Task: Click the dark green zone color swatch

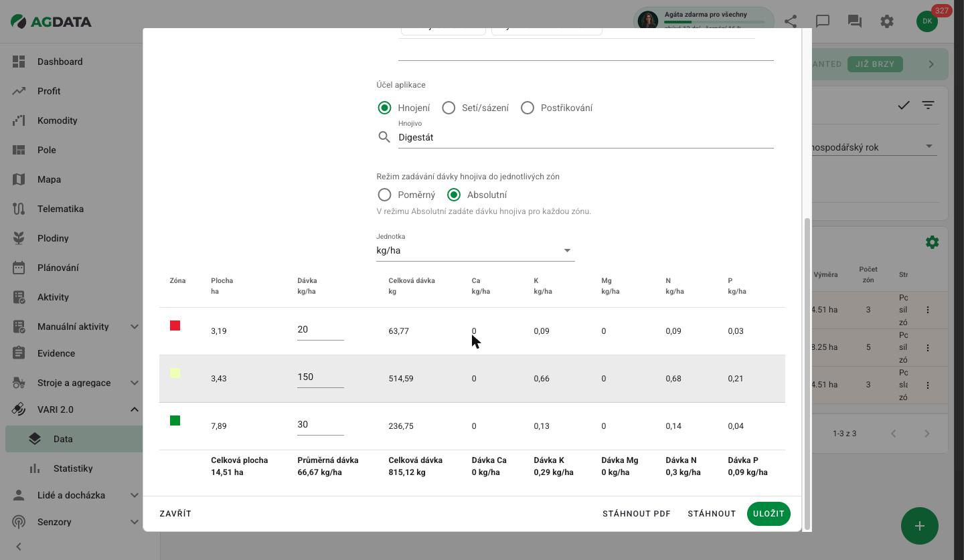Action: [175, 421]
